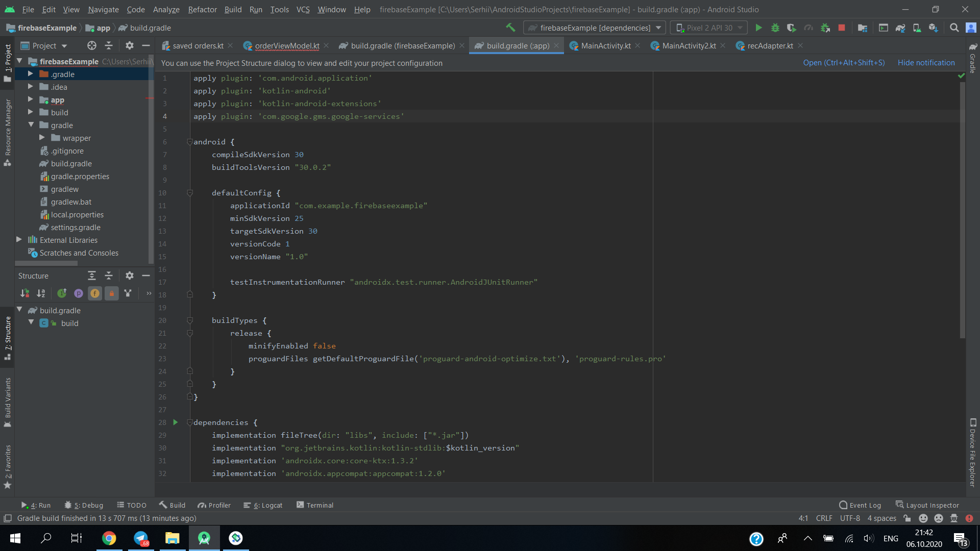Open Chrome from Windows taskbar
Image resolution: width=980 pixels, height=551 pixels.
click(109, 538)
